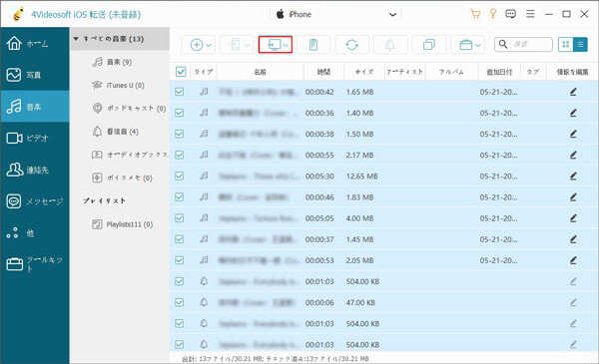Open the Playlists111 (0) playlist
Screen dimensions: 599x364
tap(122, 224)
